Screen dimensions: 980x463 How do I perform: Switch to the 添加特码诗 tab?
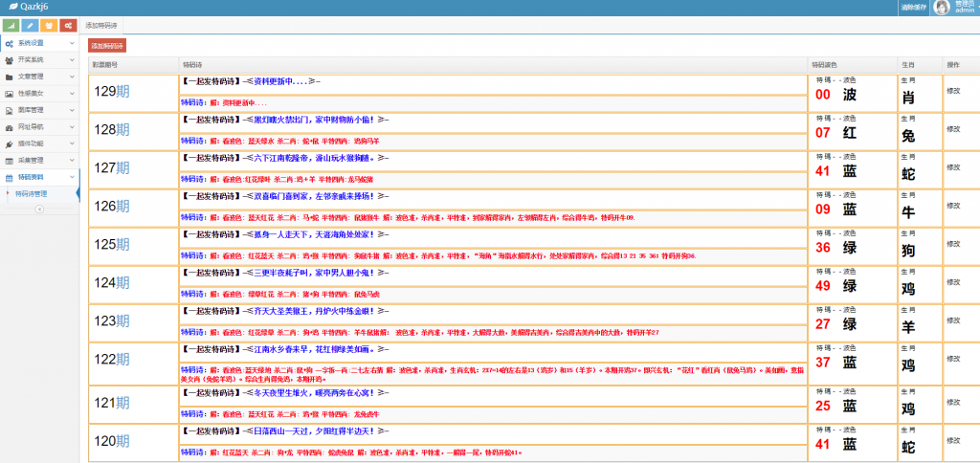pos(101,25)
